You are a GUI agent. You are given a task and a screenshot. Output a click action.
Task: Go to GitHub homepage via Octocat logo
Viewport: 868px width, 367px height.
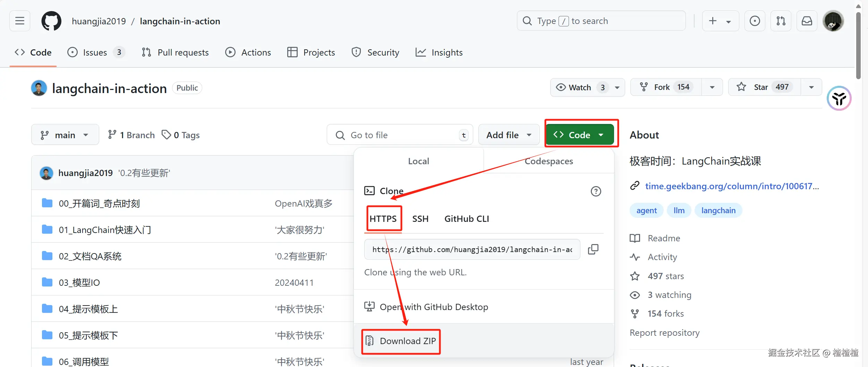point(51,21)
